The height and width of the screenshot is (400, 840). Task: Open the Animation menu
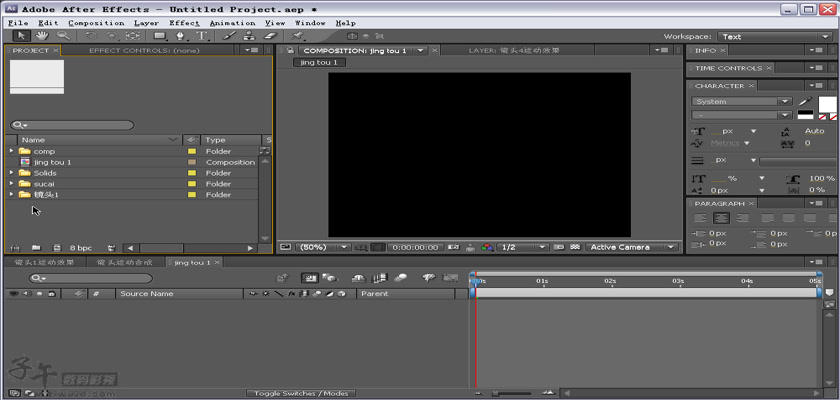coord(232,23)
